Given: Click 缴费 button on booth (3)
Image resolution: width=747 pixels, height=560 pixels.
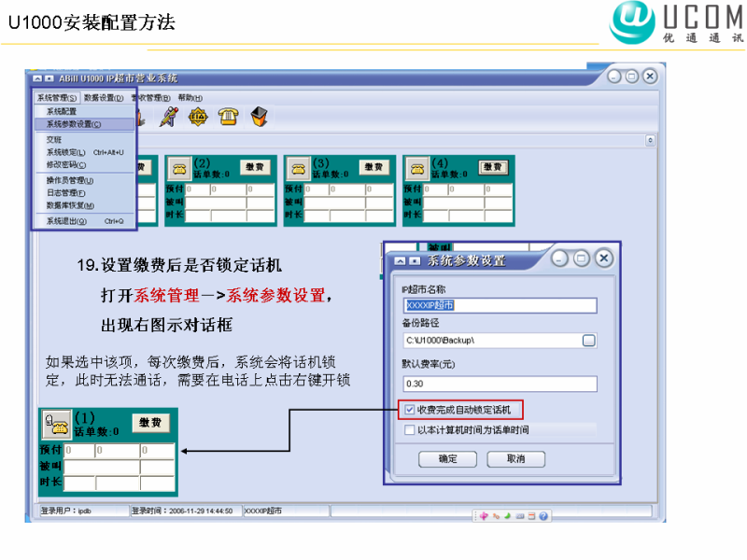Looking at the screenshot, I should pyautogui.click(x=373, y=167).
